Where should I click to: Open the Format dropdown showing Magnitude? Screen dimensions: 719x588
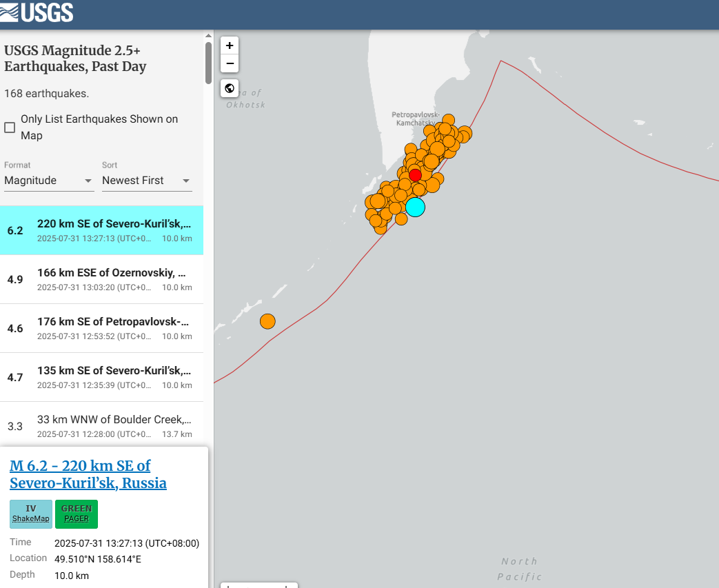coord(49,181)
